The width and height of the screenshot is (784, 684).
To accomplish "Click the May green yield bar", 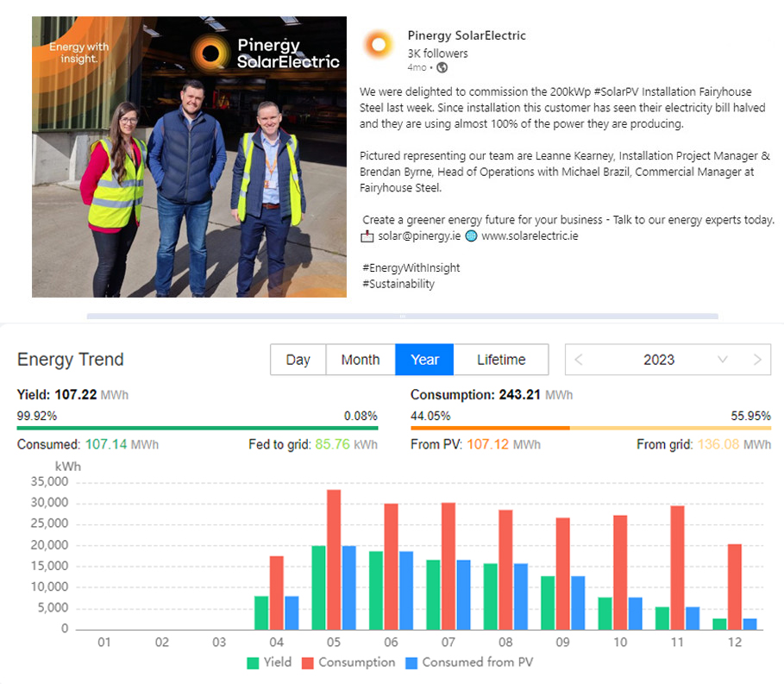I will tap(318, 587).
